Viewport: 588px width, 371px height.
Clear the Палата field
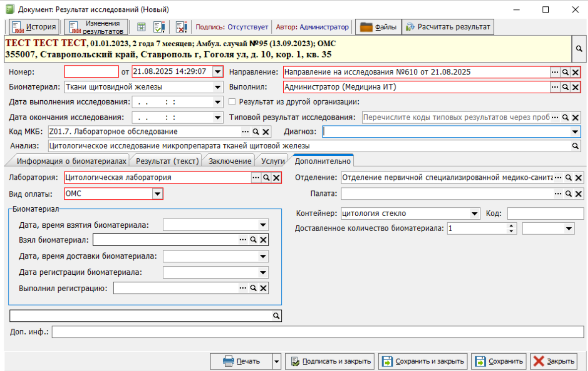(x=579, y=194)
